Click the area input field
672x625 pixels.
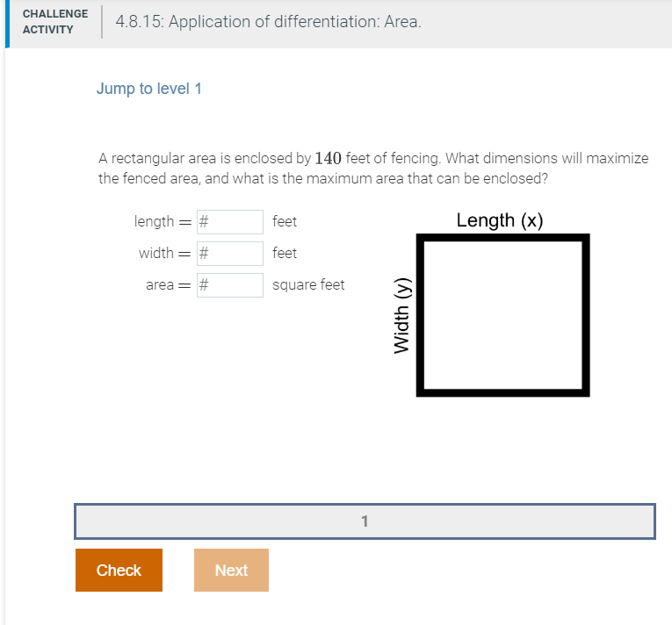(230, 285)
